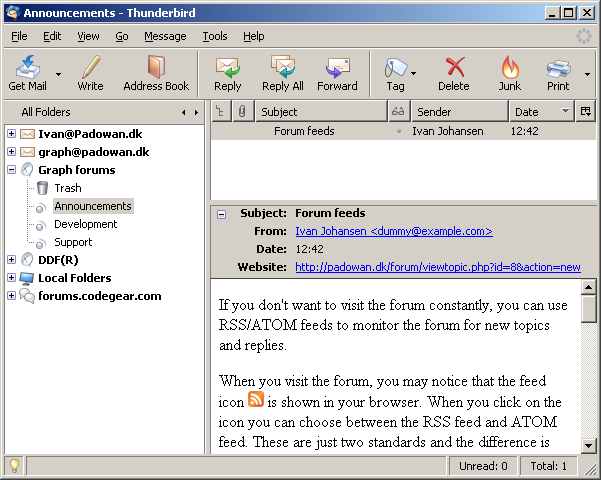Open the Edit menu
601x480 pixels.
click(52, 36)
